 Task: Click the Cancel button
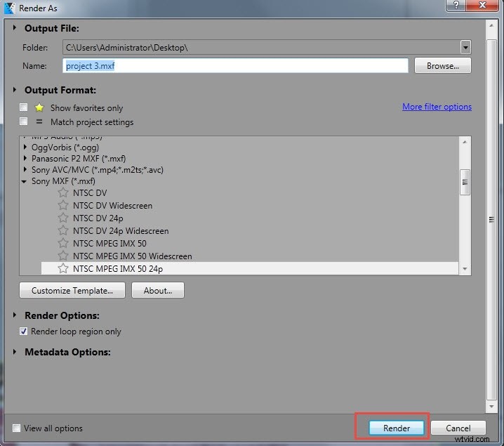tap(458, 428)
